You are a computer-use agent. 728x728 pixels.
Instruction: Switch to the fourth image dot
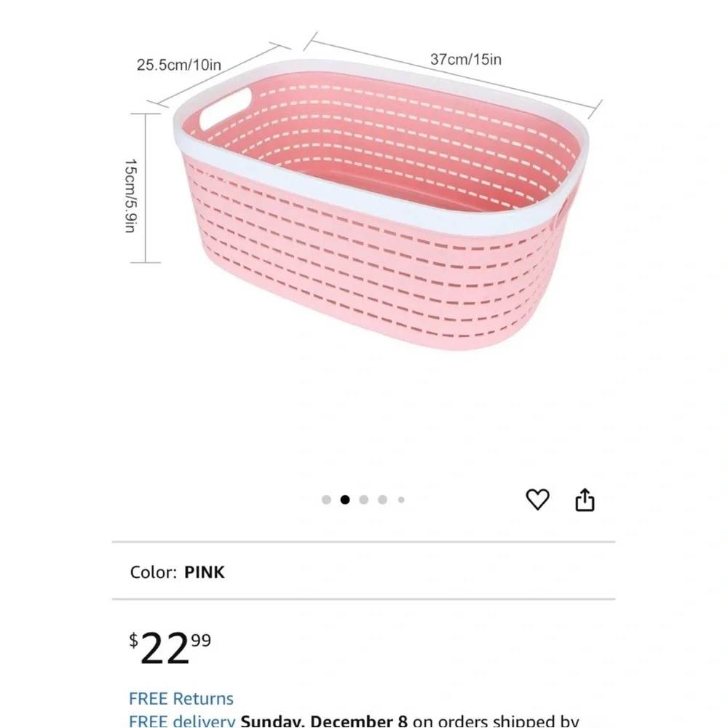(x=382, y=500)
